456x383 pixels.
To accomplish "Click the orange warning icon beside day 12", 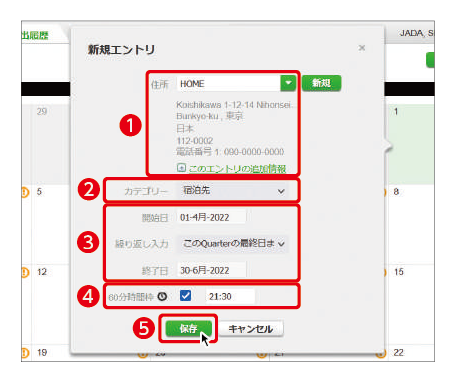I will 25,272.
